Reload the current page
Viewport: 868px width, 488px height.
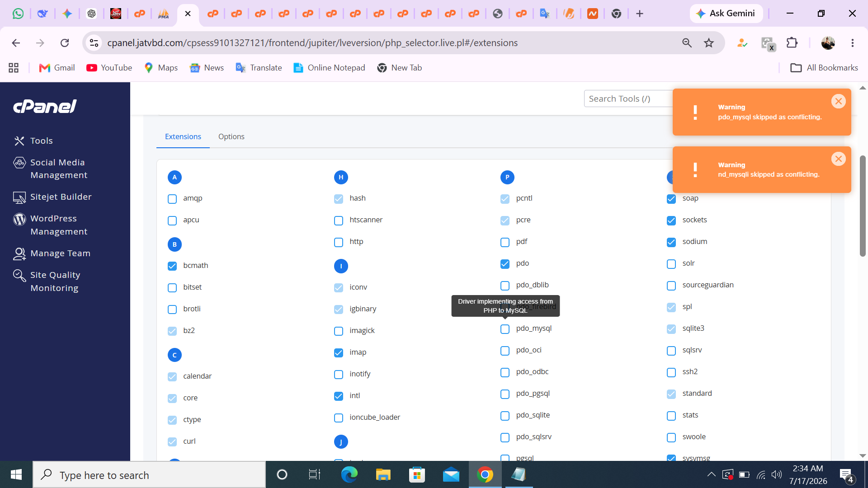[x=65, y=43]
